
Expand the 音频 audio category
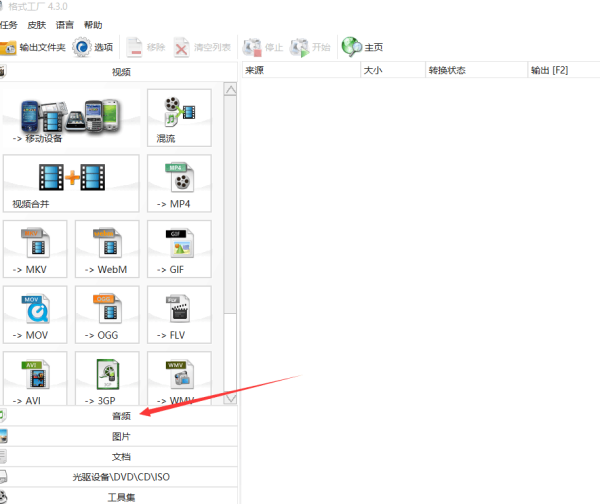[x=120, y=415]
